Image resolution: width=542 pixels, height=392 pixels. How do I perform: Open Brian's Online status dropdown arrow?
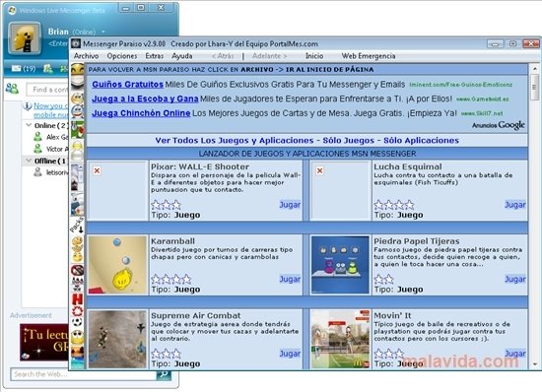(x=103, y=32)
